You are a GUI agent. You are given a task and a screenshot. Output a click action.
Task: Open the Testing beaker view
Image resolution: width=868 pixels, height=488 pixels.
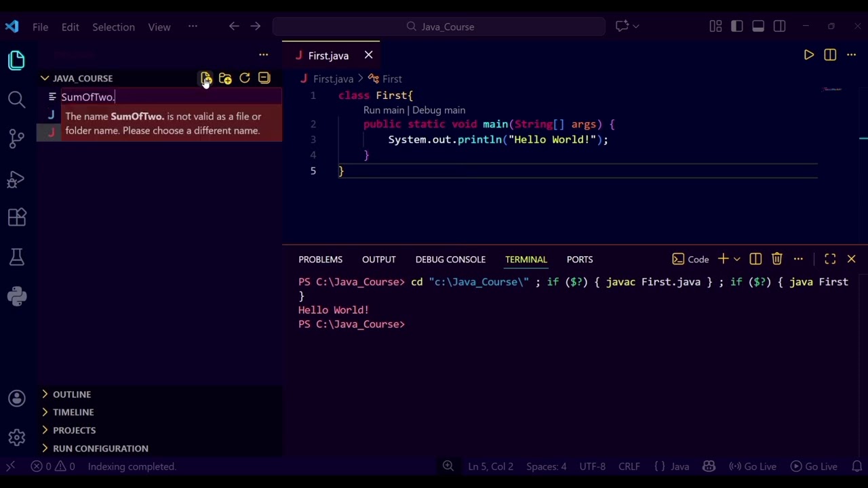point(17,257)
